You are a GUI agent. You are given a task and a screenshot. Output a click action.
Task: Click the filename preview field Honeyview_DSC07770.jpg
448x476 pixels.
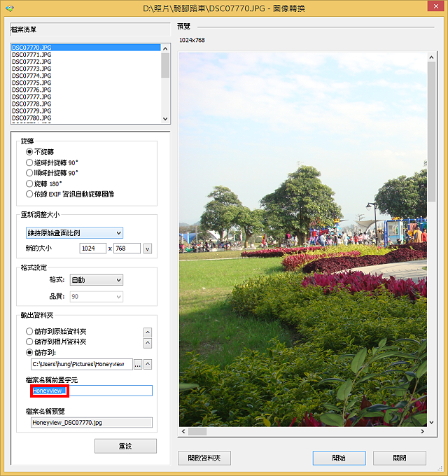click(x=92, y=422)
